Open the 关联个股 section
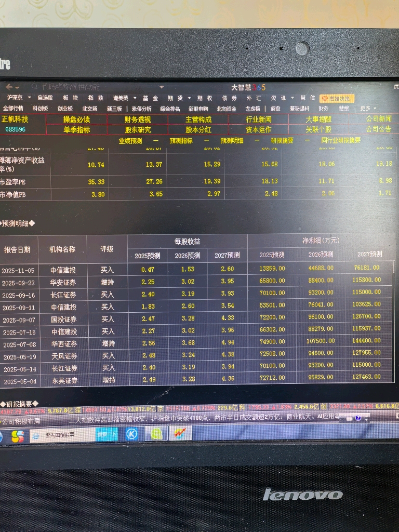The image size is (399, 532). click(318, 129)
